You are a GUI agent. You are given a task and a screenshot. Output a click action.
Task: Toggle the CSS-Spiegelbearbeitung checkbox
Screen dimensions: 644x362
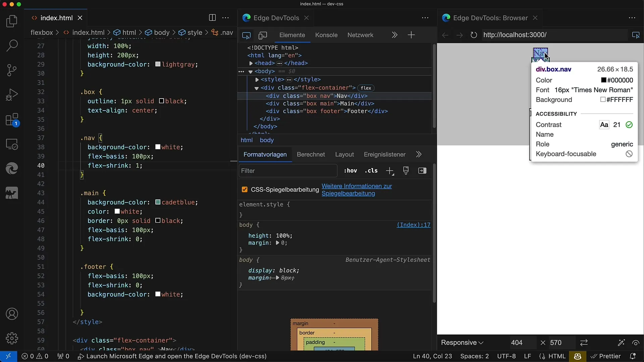245,190
